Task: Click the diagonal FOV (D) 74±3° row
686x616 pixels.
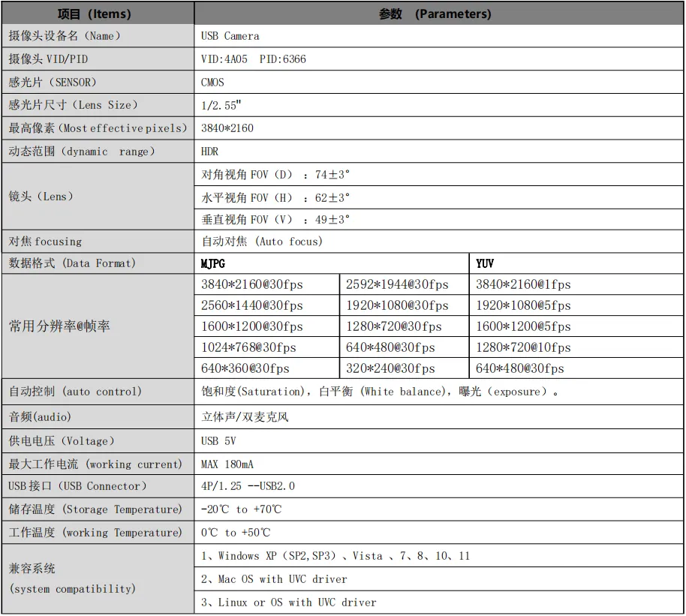Action: (276, 175)
